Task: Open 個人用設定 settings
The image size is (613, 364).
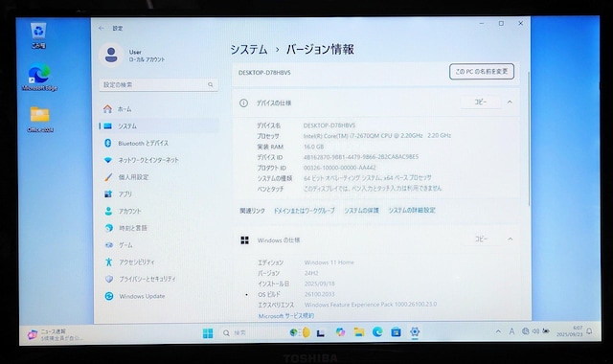Action: pyautogui.click(x=159, y=177)
